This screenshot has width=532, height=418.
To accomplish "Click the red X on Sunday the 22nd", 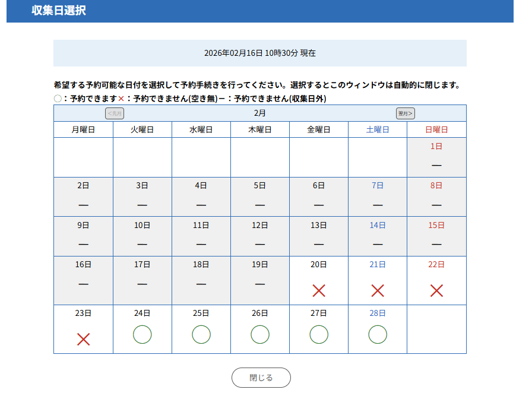I will point(436,291).
